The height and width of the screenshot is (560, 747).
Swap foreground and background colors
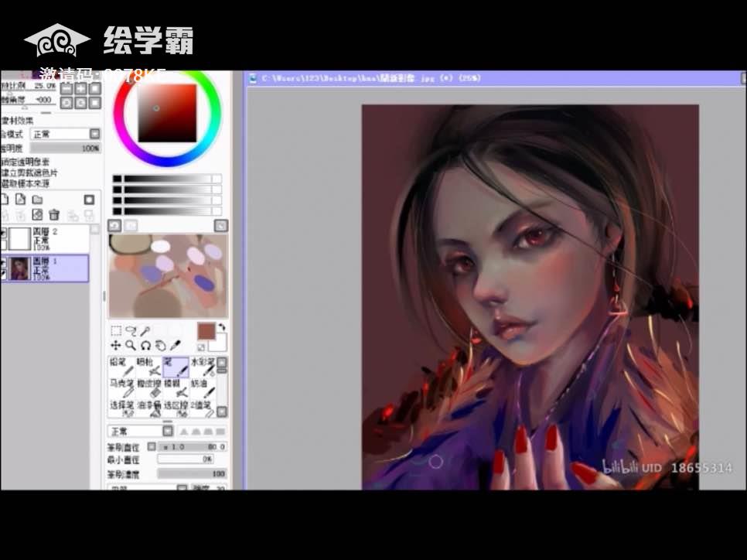(x=222, y=327)
